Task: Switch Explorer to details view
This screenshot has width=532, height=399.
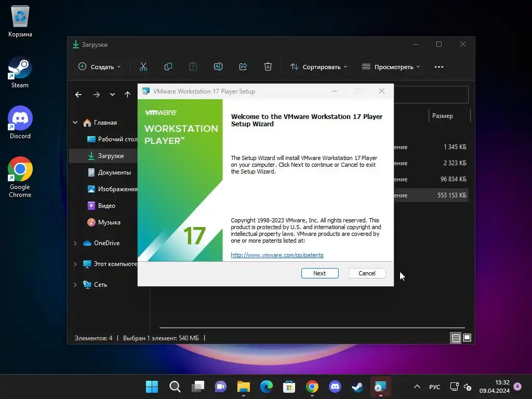Action: coord(456,338)
